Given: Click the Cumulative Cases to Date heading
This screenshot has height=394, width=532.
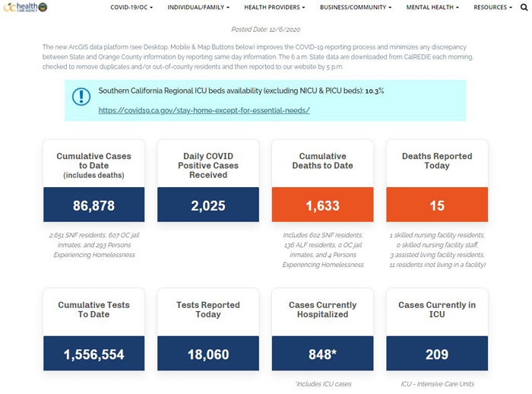Looking at the screenshot, I should pos(93,165).
